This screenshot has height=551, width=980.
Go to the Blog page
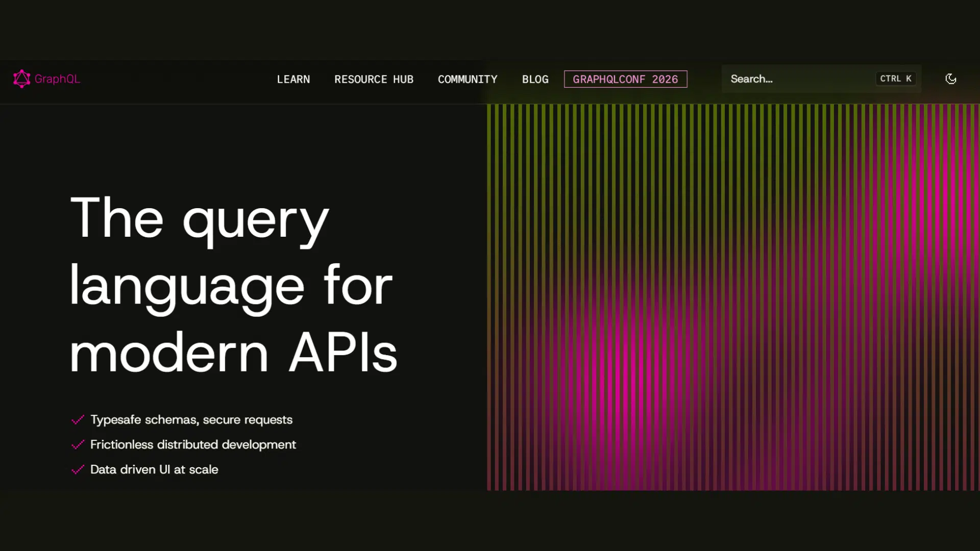point(535,79)
